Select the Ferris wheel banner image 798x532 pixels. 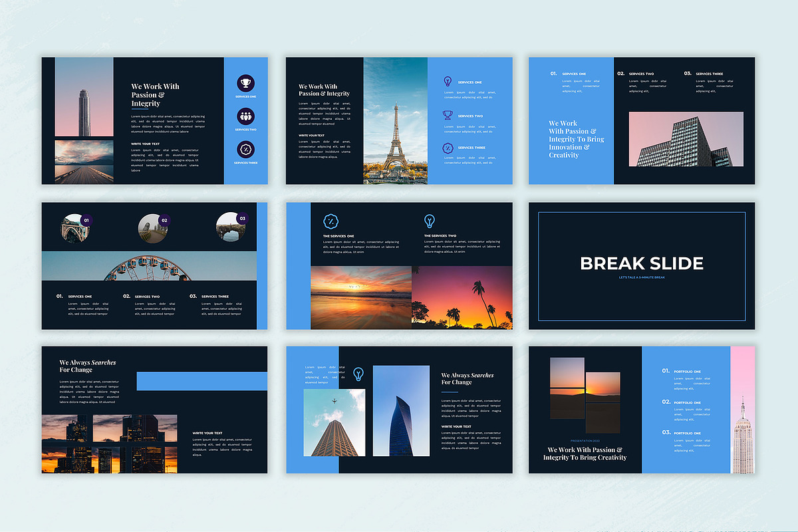tap(149, 266)
